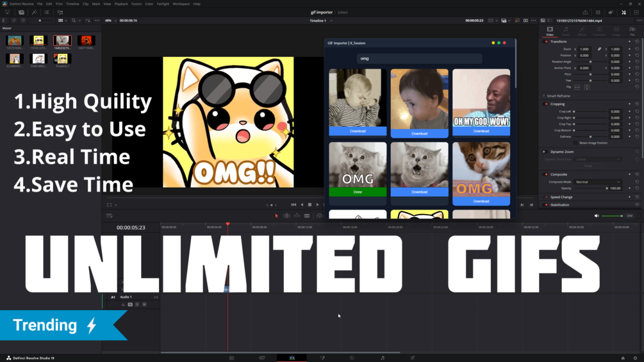Click the green Done button under OMG cat
This screenshot has width=644, height=362.
click(358, 192)
